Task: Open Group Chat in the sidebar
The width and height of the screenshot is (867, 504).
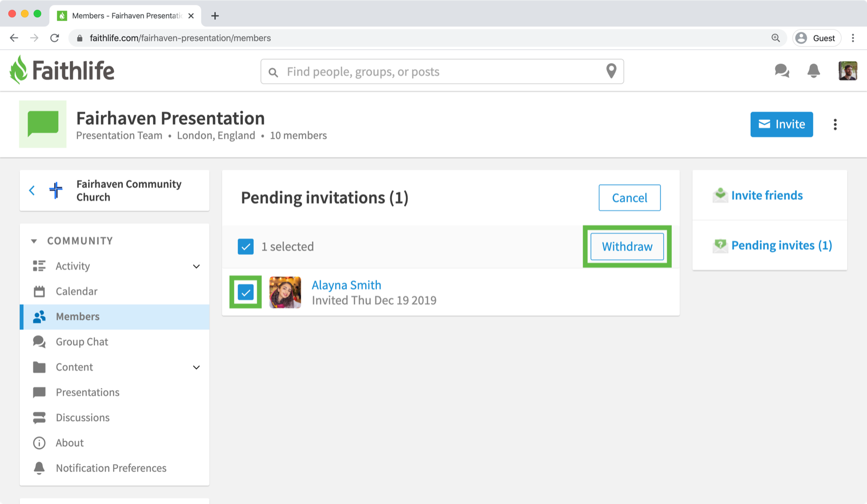Action: point(82,342)
